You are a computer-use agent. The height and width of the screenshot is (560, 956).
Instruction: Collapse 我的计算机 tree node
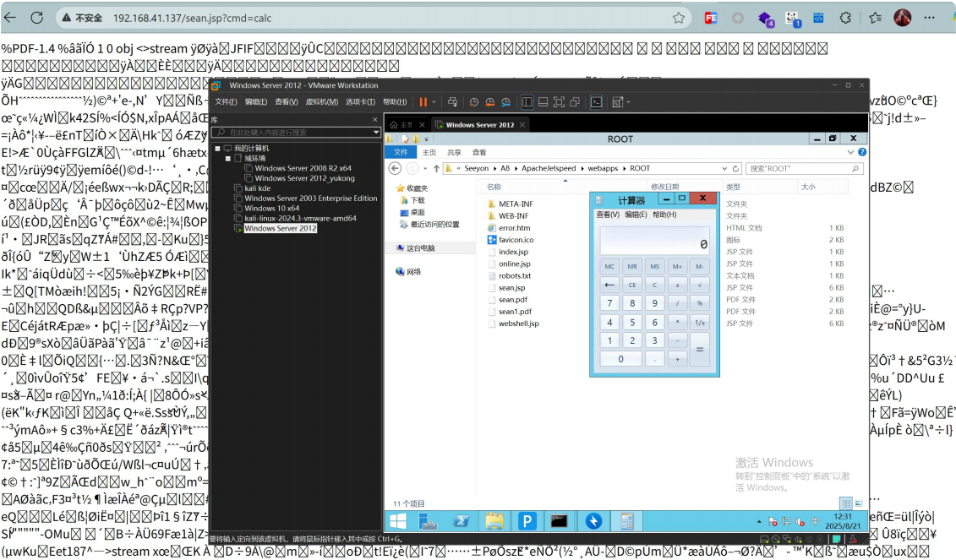click(217, 148)
